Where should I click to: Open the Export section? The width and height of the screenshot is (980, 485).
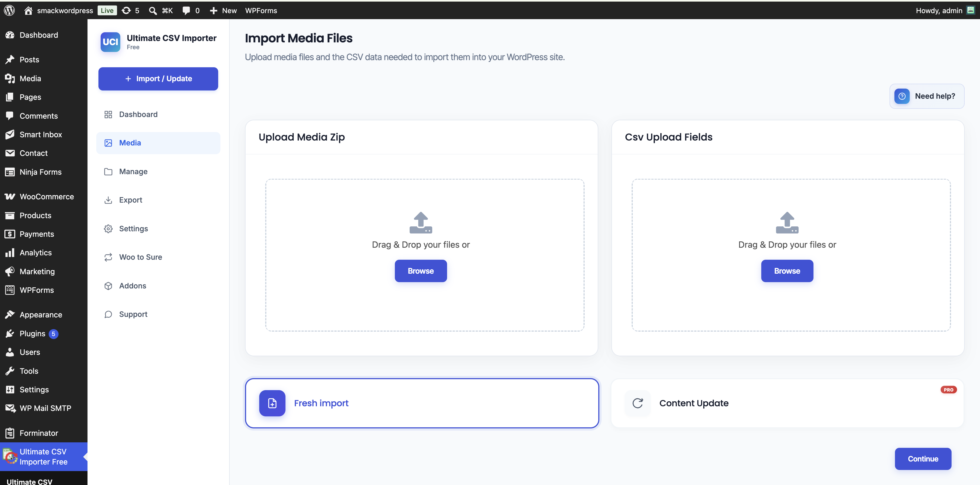click(x=158, y=200)
